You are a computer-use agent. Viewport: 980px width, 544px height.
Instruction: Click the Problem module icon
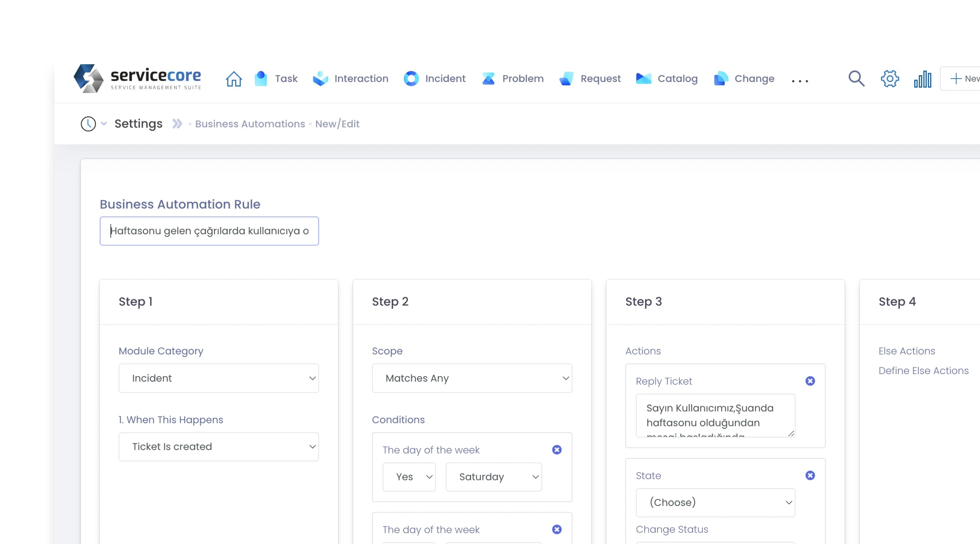click(x=489, y=79)
